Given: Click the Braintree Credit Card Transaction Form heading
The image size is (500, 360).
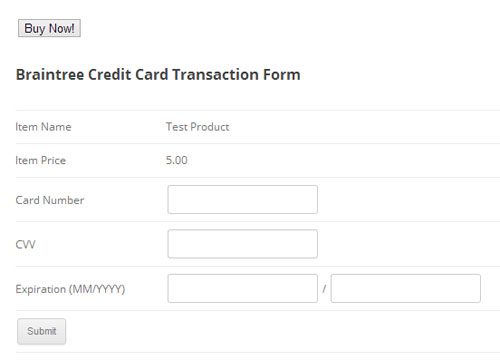Looking at the screenshot, I should pos(158,75).
